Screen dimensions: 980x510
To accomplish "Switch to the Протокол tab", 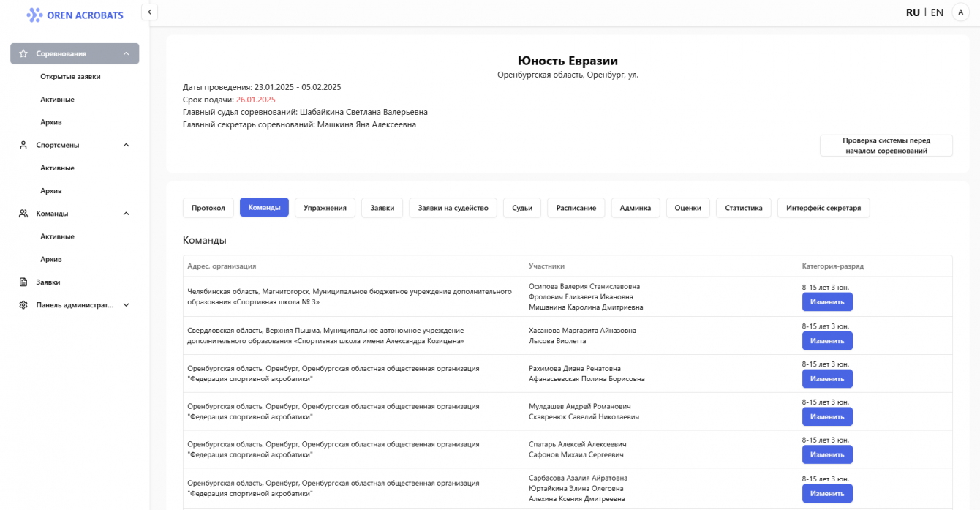I will pos(208,208).
